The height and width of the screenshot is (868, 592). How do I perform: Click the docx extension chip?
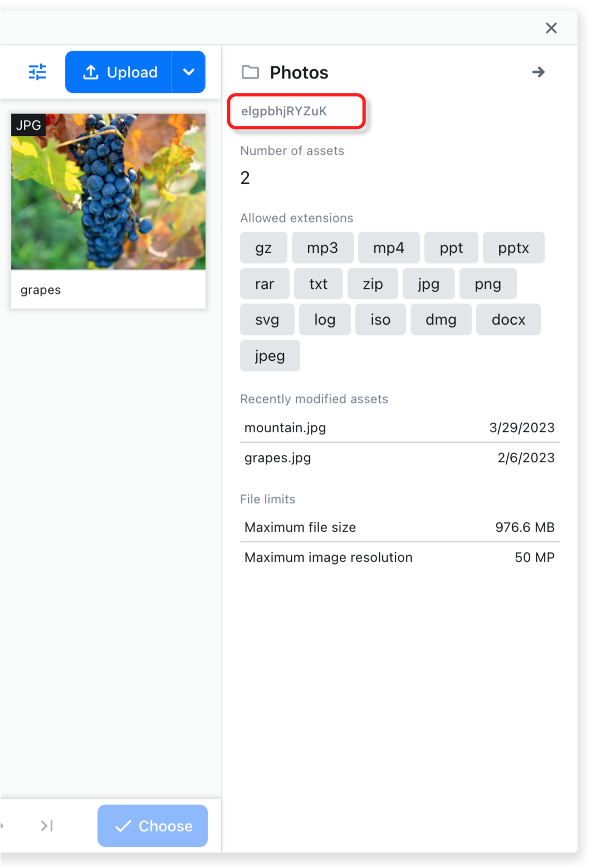click(x=508, y=320)
